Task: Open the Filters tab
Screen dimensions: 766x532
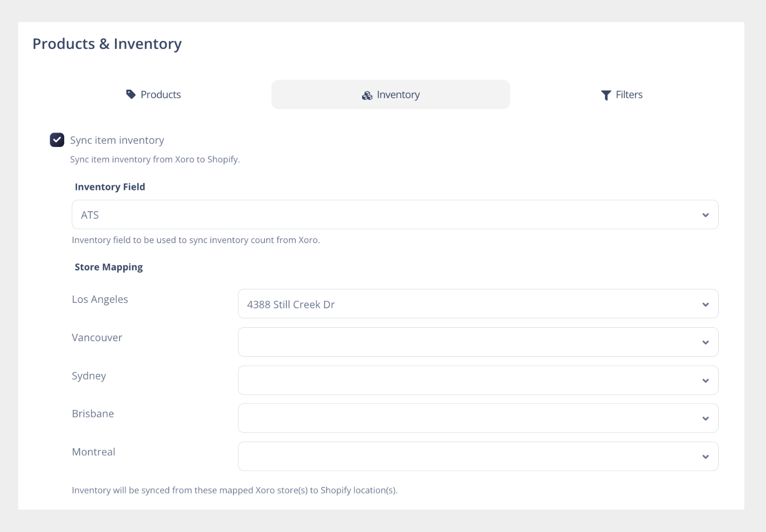Action: pos(622,95)
